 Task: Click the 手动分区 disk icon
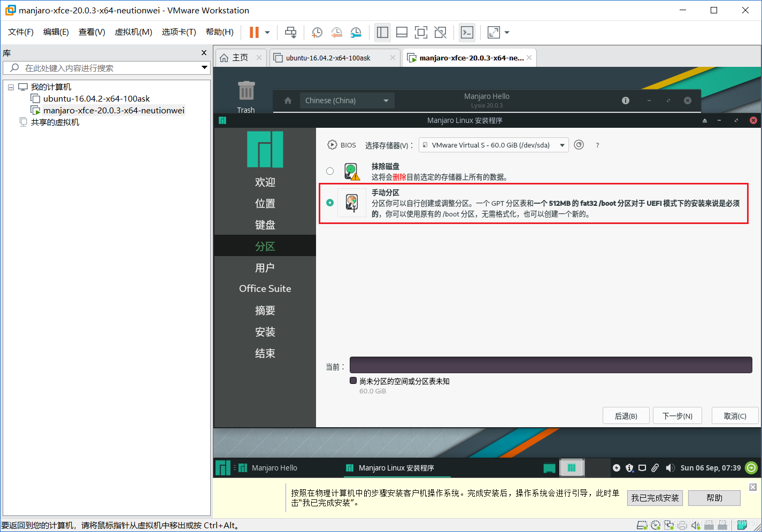pyautogui.click(x=352, y=203)
